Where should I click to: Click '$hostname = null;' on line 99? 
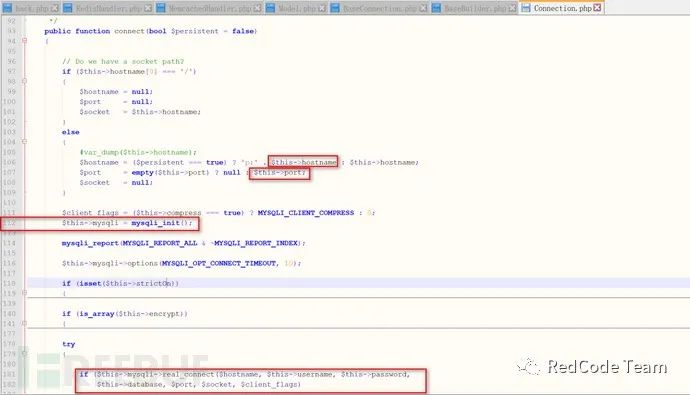(x=116, y=91)
